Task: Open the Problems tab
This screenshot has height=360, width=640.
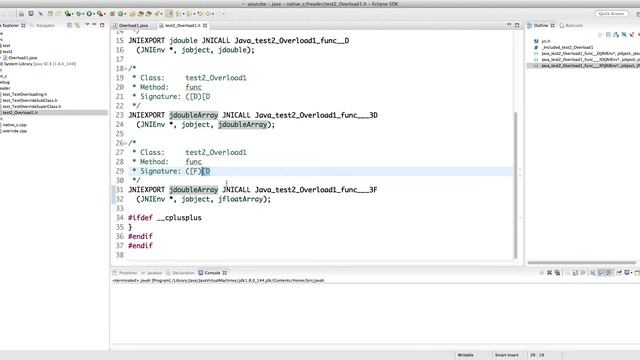Action: click(125, 273)
